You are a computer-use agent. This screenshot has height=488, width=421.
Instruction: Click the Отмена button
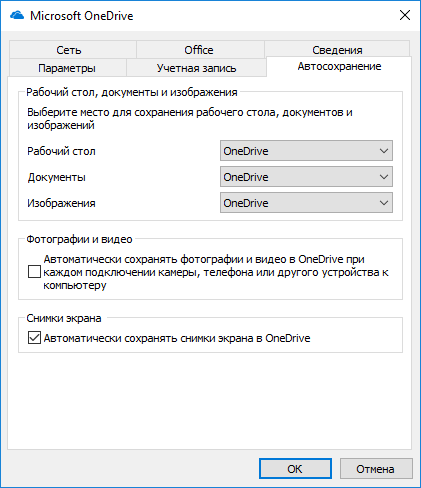(376, 469)
